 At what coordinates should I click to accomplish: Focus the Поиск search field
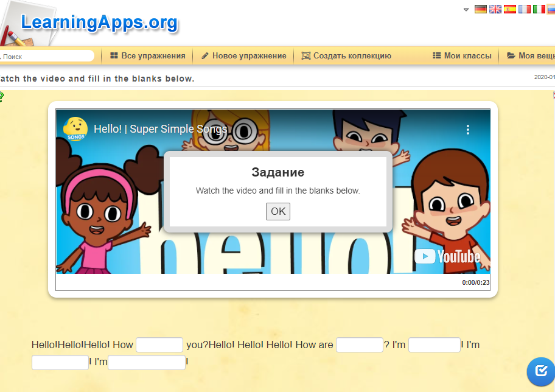[x=47, y=56]
